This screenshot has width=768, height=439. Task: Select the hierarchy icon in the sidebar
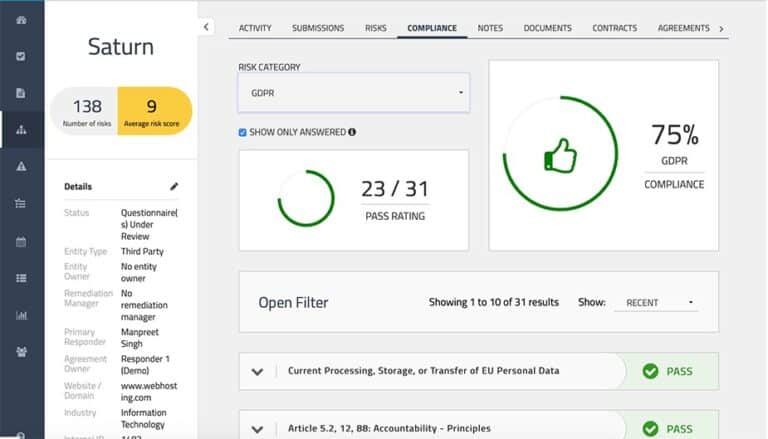point(21,130)
